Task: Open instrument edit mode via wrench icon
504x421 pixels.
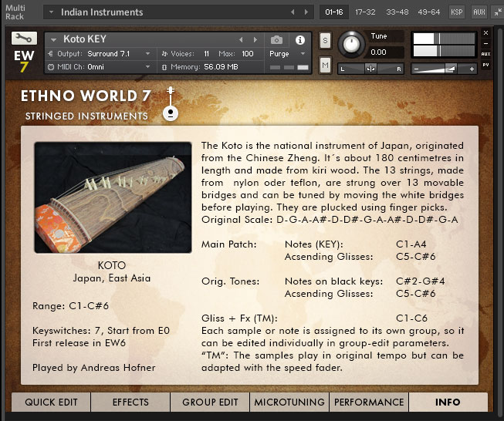Action: pos(24,39)
